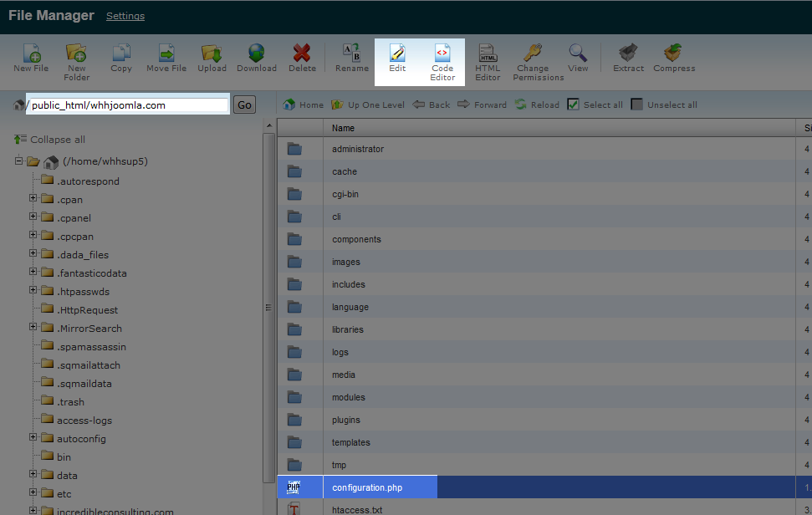Open the Code Editor tool
The height and width of the screenshot is (515, 812).
[x=442, y=54]
